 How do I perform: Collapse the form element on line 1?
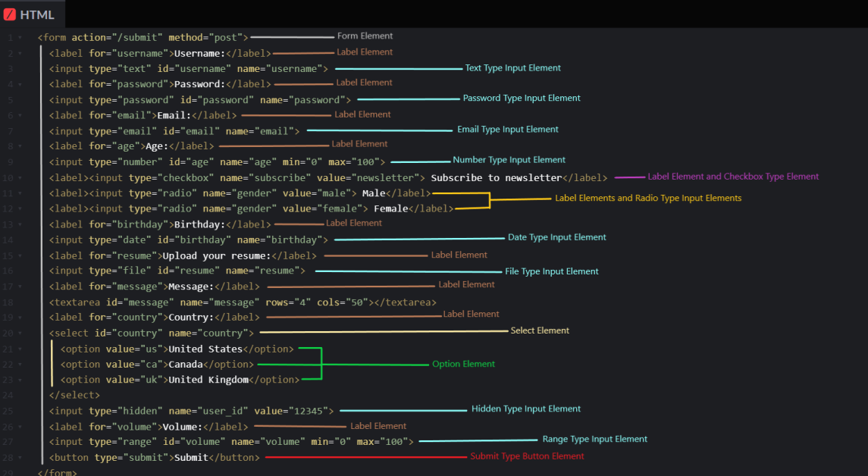pyautogui.click(x=20, y=38)
